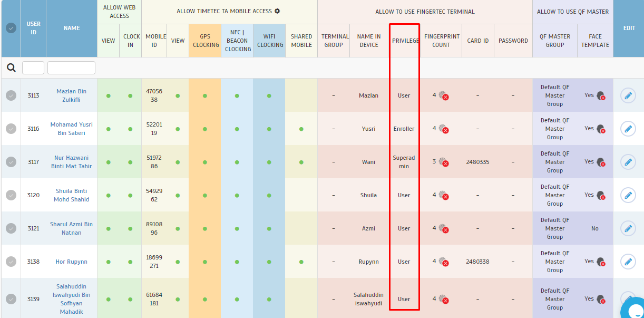The image size is (644, 318).
Task: Open Nur Hazwani Binti Mat Tahir link
Action: tap(72, 162)
